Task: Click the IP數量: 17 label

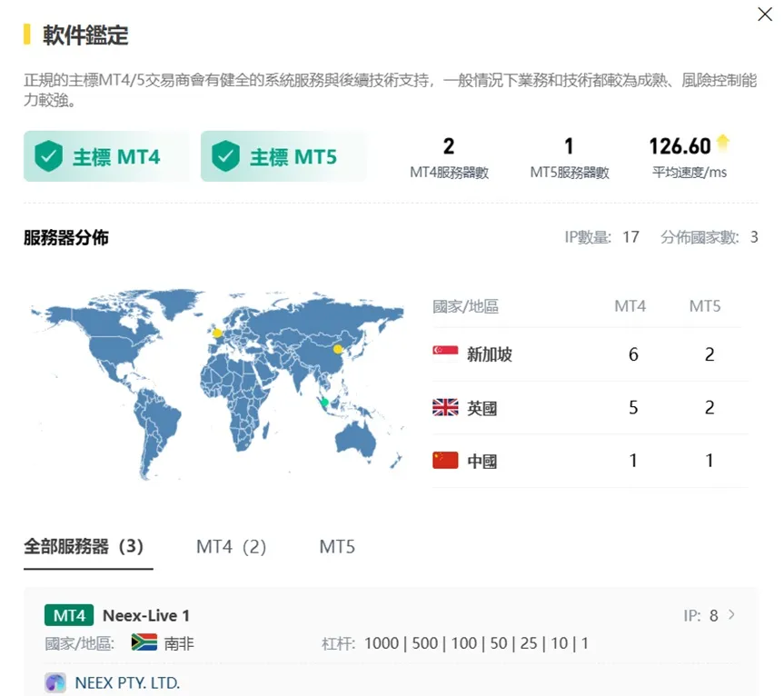Action: click(x=602, y=236)
